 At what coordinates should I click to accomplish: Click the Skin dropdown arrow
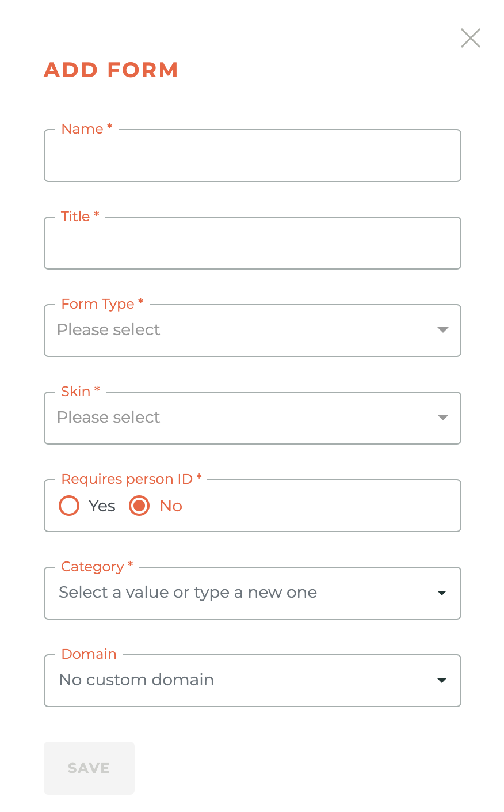click(x=442, y=418)
